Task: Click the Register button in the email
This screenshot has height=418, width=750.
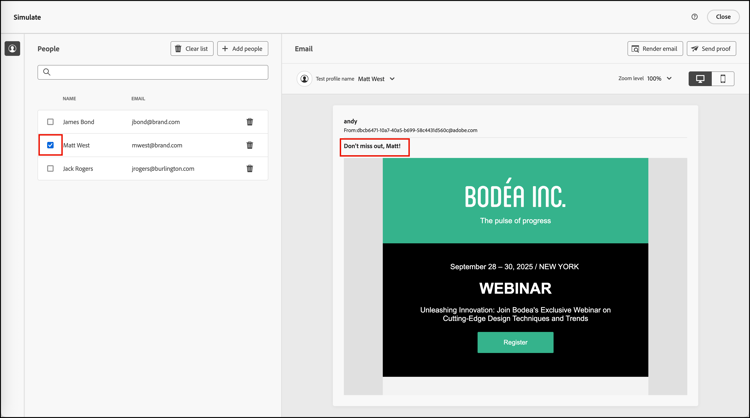Action: (x=515, y=342)
